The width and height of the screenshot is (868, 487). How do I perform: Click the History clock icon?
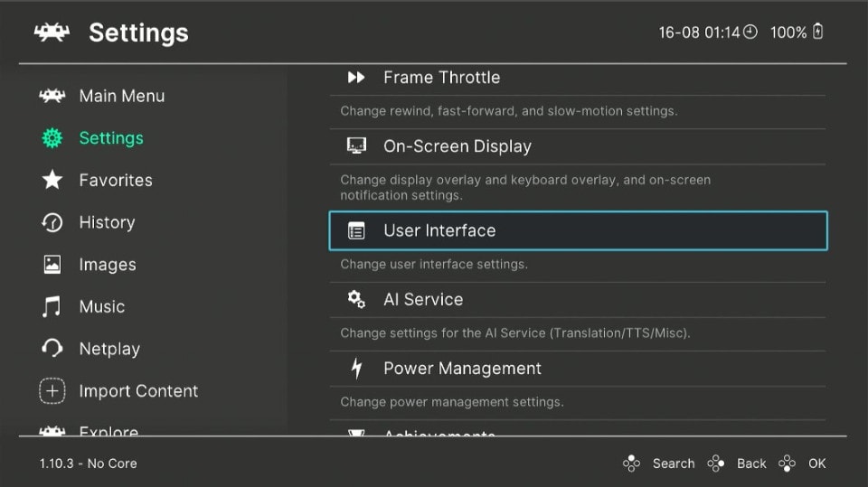[x=52, y=222]
